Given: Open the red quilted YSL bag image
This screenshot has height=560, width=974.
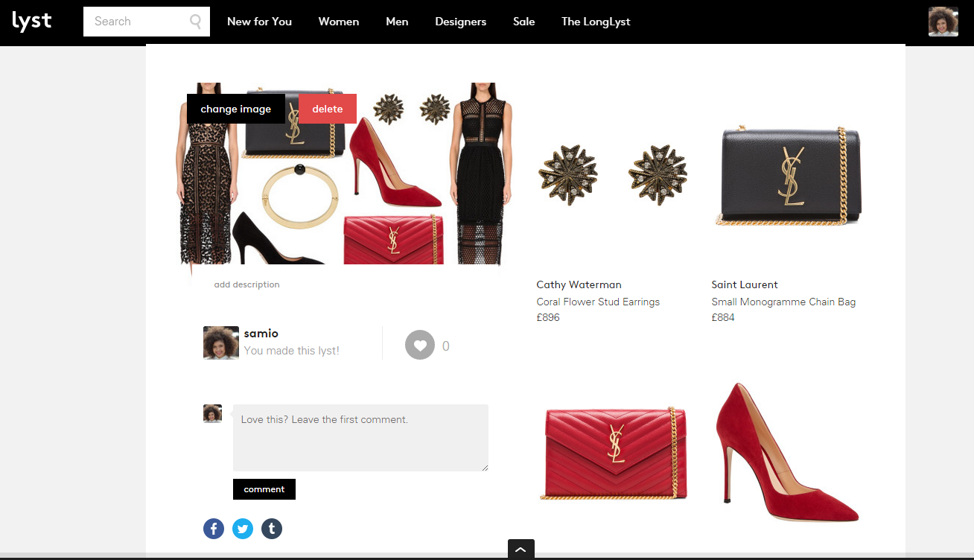Looking at the screenshot, I should tap(613, 453).
